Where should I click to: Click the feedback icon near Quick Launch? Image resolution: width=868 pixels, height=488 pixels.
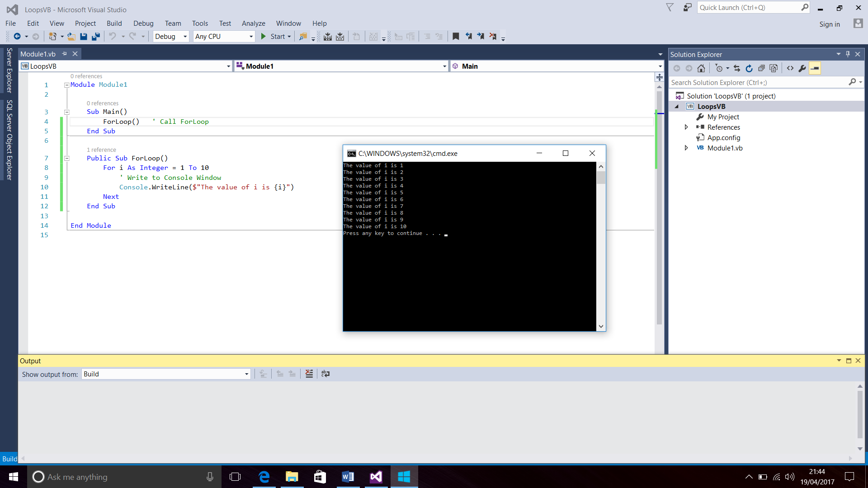(x=688, y=8)
